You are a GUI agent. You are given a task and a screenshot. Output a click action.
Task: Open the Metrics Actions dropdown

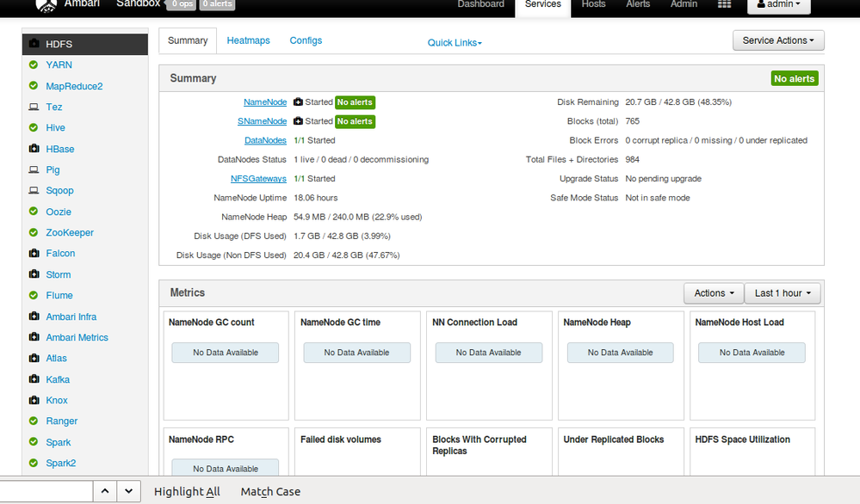pyautogui.click(x=714, y=293)
